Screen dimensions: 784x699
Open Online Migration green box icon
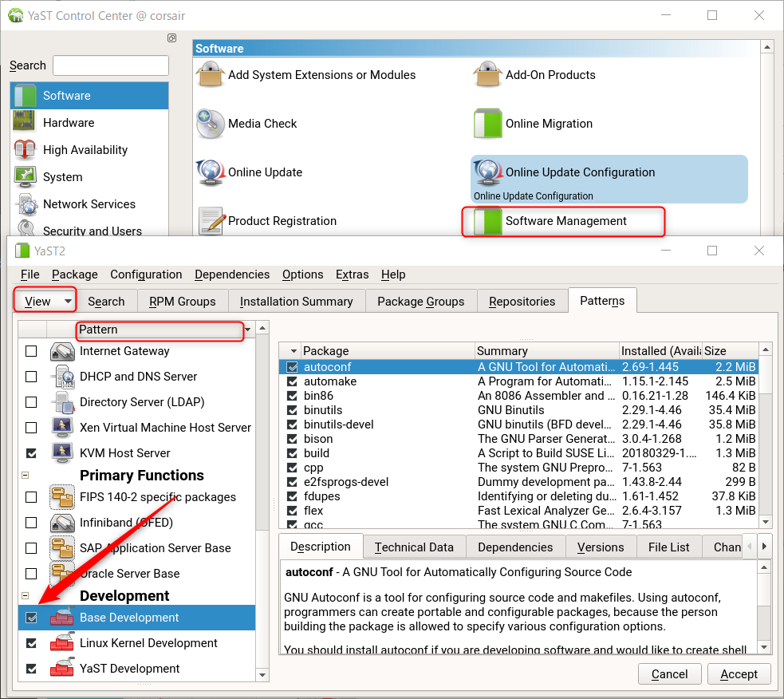coord(487,123)
